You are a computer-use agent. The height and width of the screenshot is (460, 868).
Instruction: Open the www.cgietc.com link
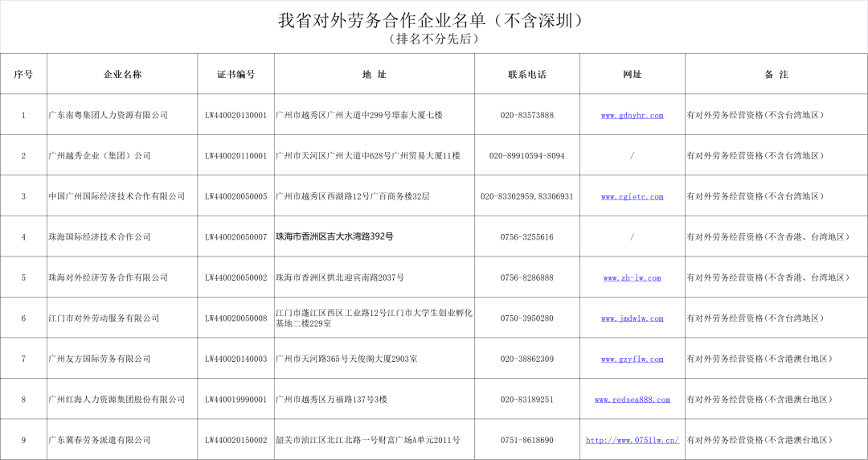(632, 196)
